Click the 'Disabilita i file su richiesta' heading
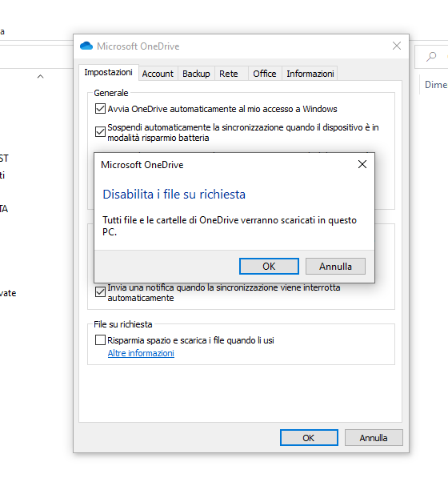The height and width of the screenshot is (482, 448). tap(174, 195)
